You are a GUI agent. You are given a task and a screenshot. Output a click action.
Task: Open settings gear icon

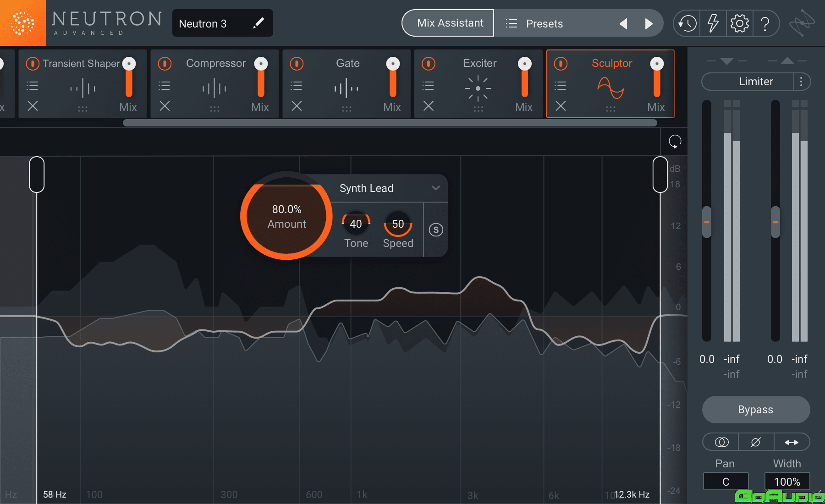click(739, 23)
